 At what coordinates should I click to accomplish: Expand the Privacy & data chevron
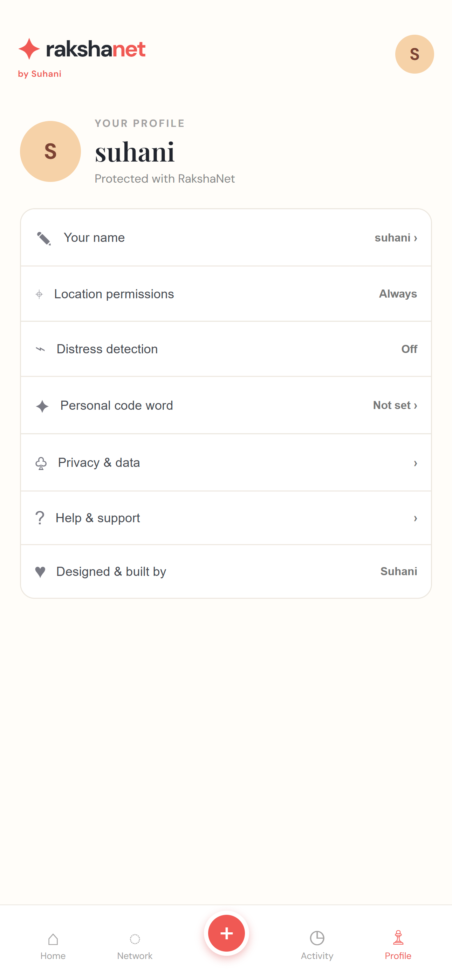416,463
